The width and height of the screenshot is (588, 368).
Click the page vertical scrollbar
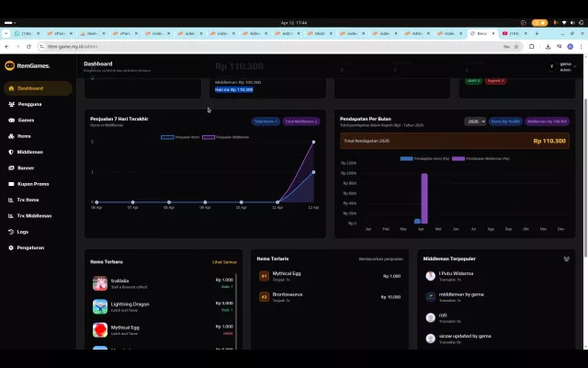[585, 178]
